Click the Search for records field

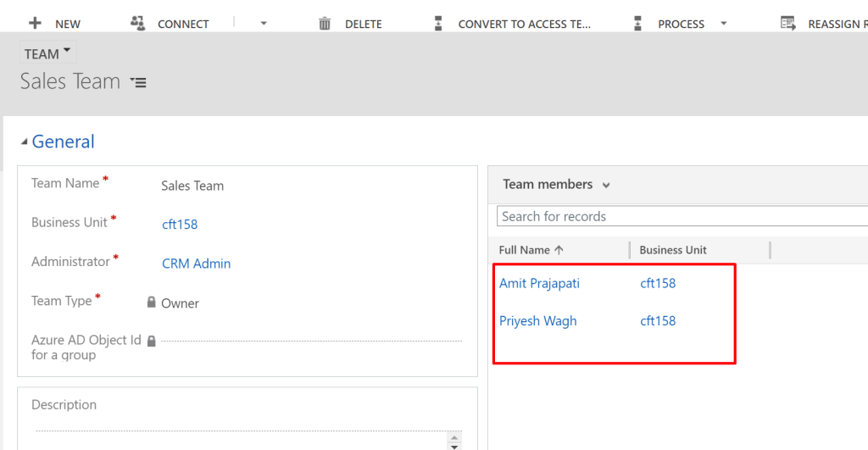pyautogui.click(x=678, y=216)
